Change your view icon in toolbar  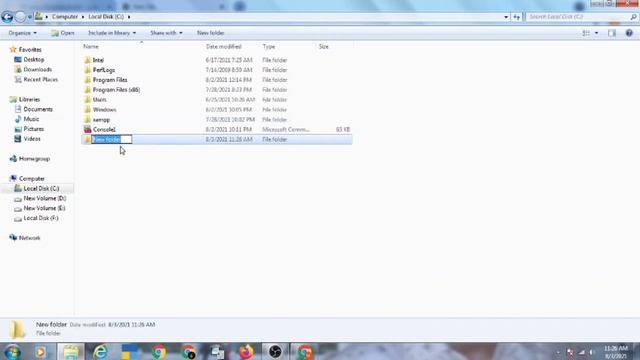pos(586,33)
